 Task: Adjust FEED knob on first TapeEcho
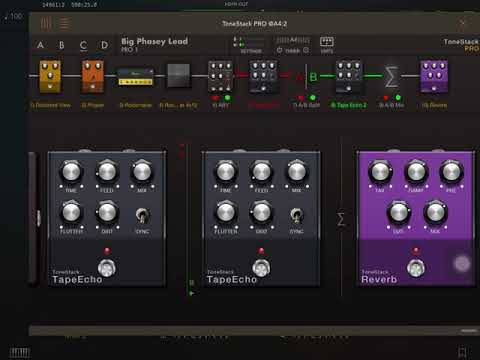[107, 172]
